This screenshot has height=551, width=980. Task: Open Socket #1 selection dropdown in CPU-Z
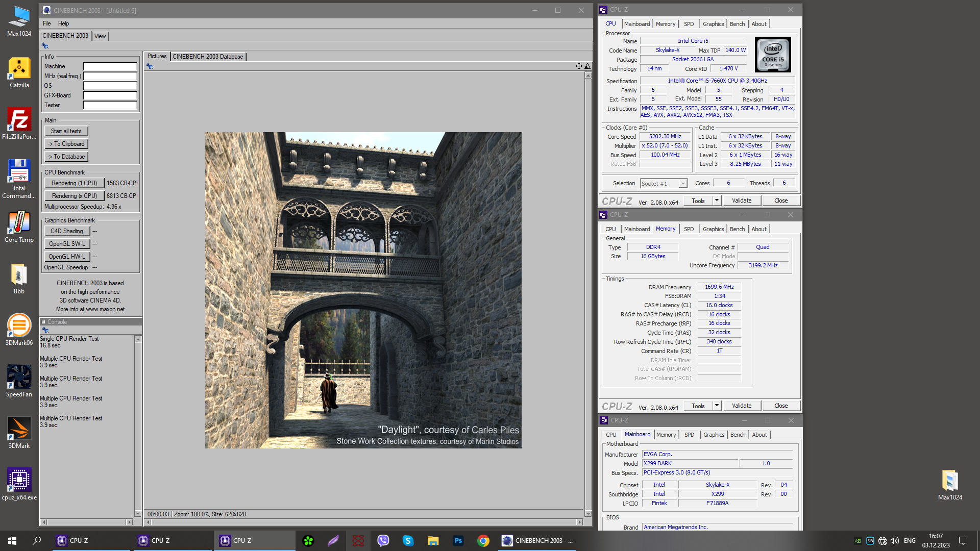[x=664, y=184]
